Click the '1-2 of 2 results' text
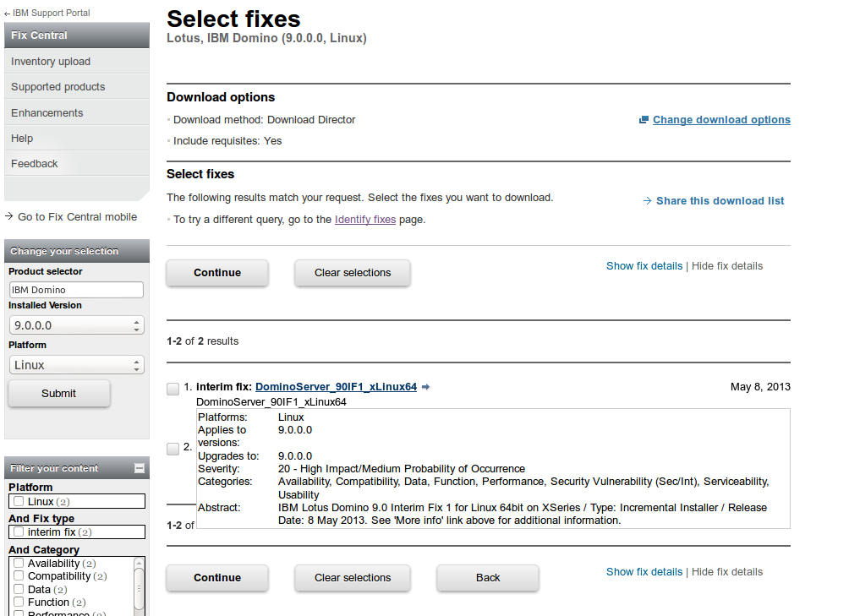Screen dimensions: 860x616 [202, 341]
